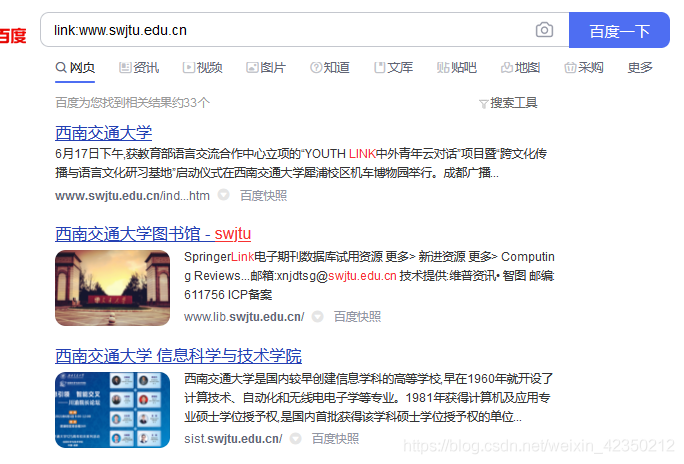Switch to the 资讯 tab

[x=139, y=68]
